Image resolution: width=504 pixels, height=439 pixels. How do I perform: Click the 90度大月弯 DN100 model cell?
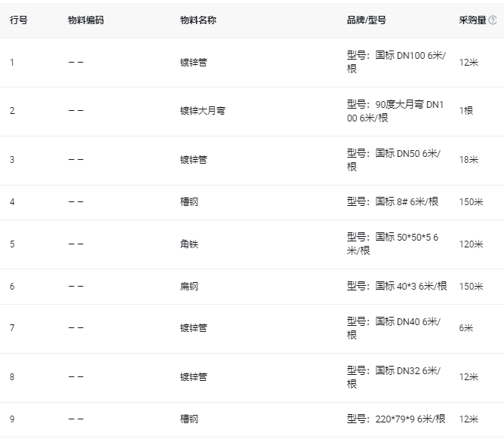tap(396, 111)
